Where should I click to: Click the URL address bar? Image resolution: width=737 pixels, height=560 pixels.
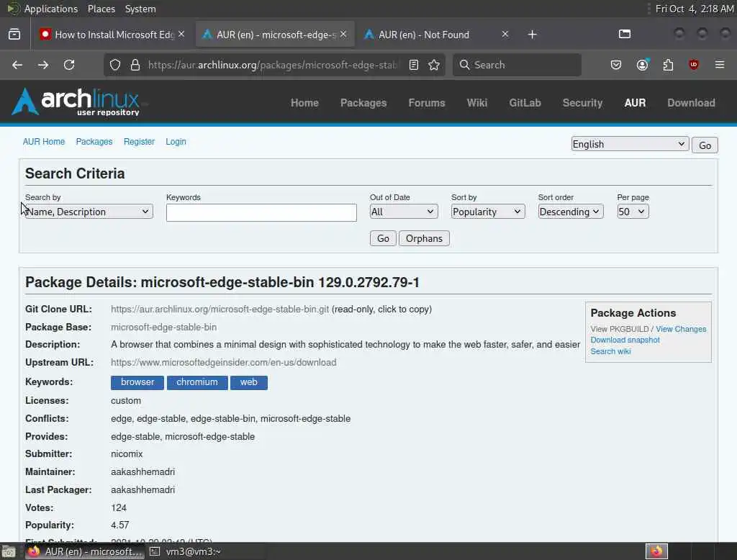click(x=273, y=65)
